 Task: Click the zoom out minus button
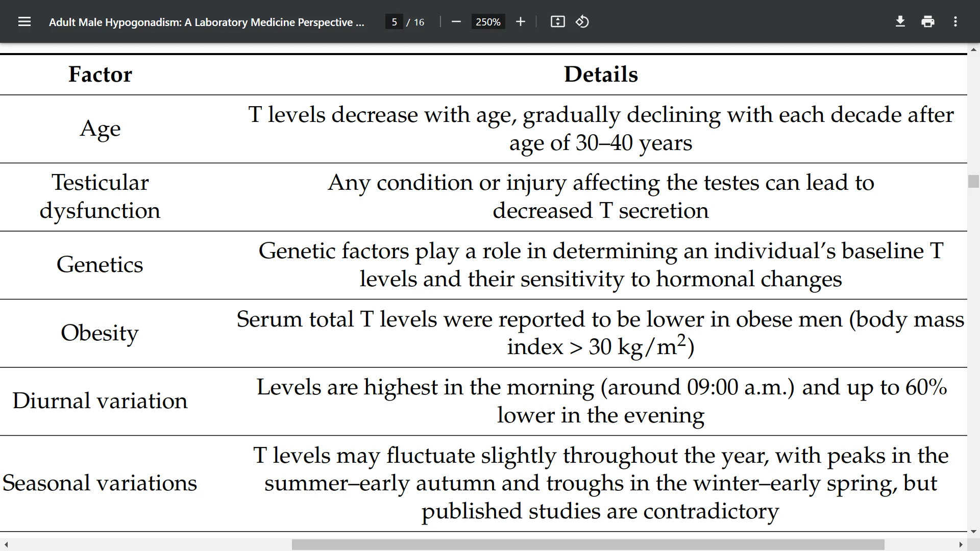456,22
